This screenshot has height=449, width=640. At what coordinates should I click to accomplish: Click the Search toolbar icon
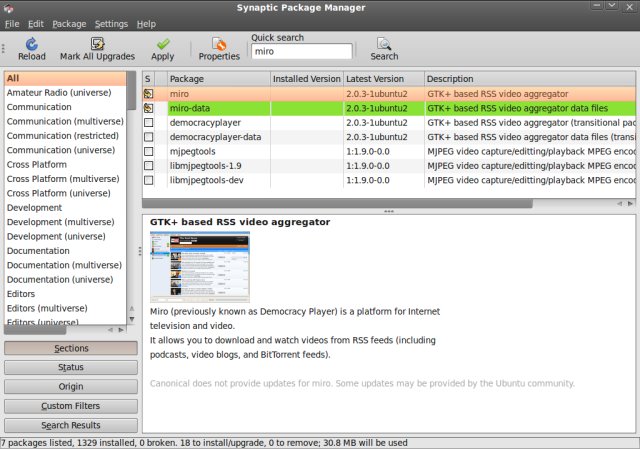pos(384,43)
